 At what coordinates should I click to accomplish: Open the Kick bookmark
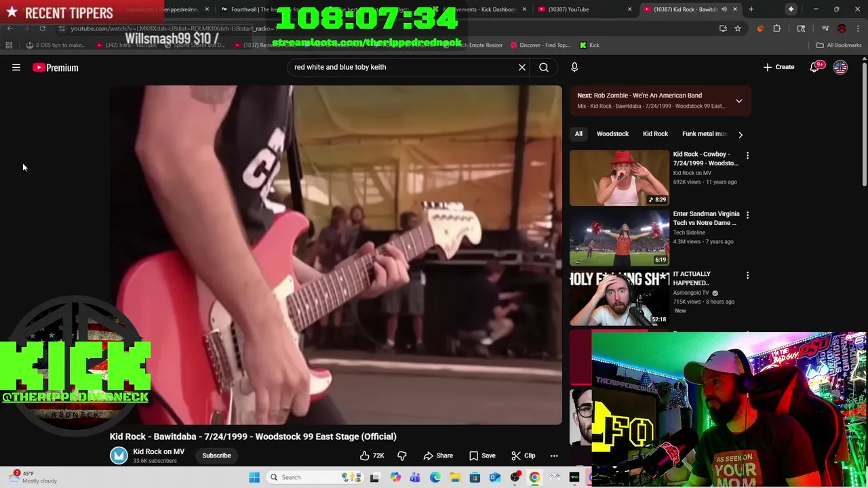point(589,45)
